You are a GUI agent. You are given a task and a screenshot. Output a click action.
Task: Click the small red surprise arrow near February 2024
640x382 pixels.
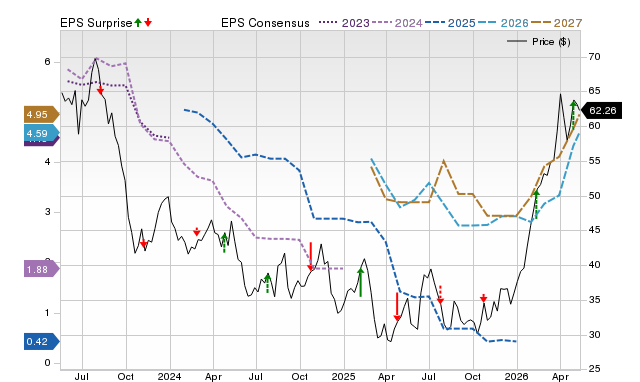tap(197, 231)
